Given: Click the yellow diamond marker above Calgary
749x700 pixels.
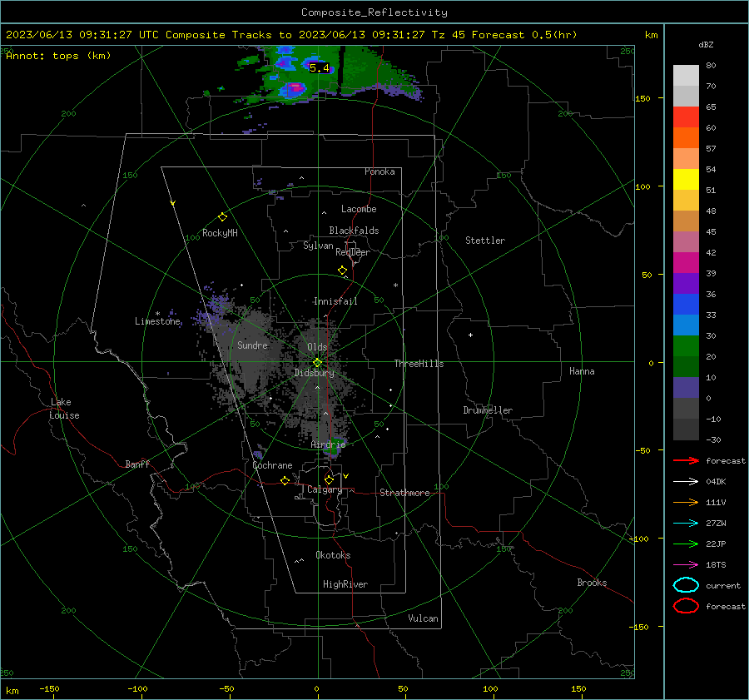Looking at the screenshot, I should pyautogui.click(x=329, y=479).
